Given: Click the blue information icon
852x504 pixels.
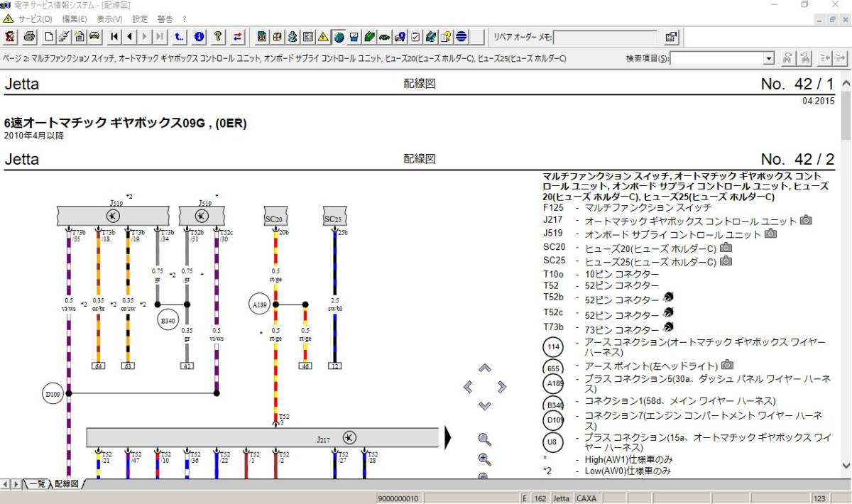Looking at the screenshot, I should 198,36.
